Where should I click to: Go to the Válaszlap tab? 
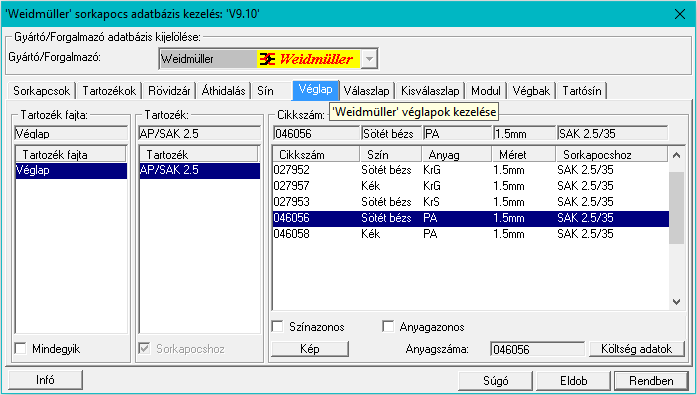[366, 91]
